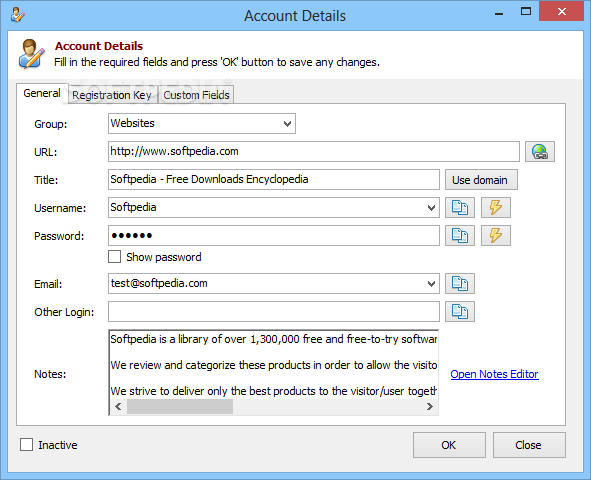Open the URL in browser via globe icon

tap(540, 152)
